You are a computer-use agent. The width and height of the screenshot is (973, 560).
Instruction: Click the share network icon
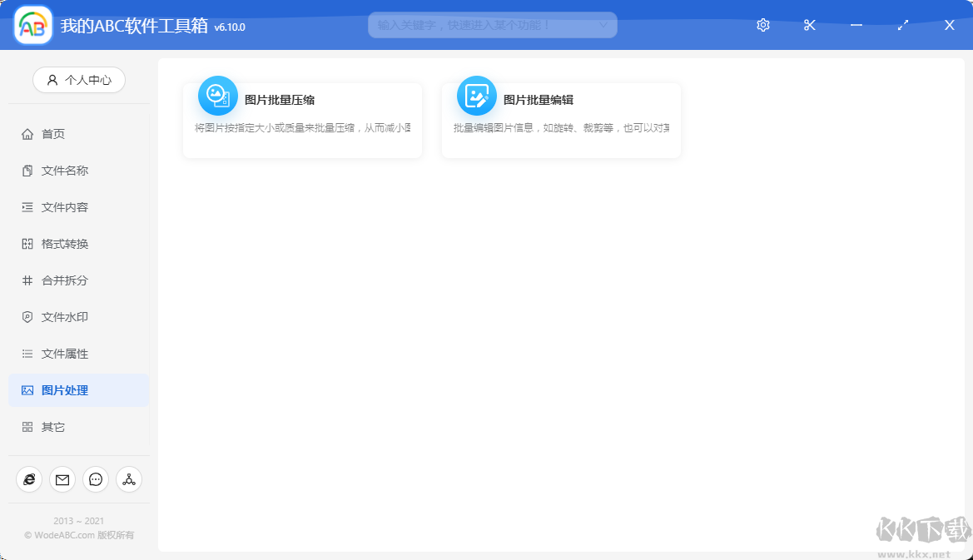coord(128,479)
